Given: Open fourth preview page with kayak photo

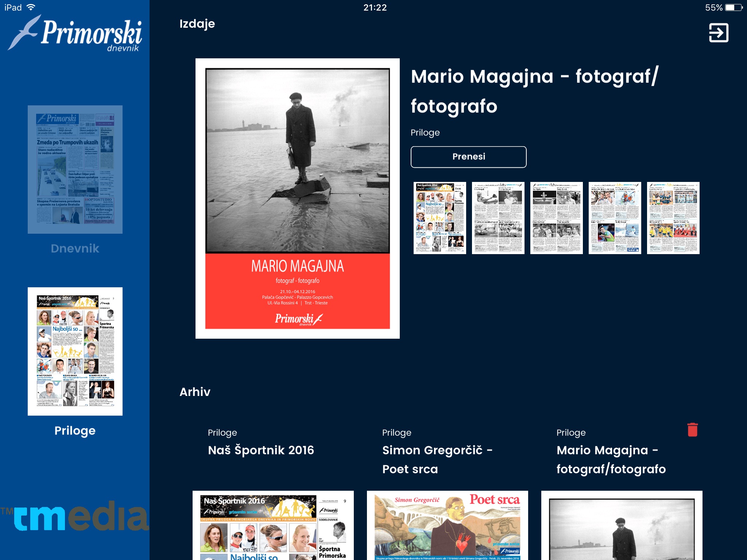Looking at the screenshot, I should pyautogui.click(x=615, y=218).
